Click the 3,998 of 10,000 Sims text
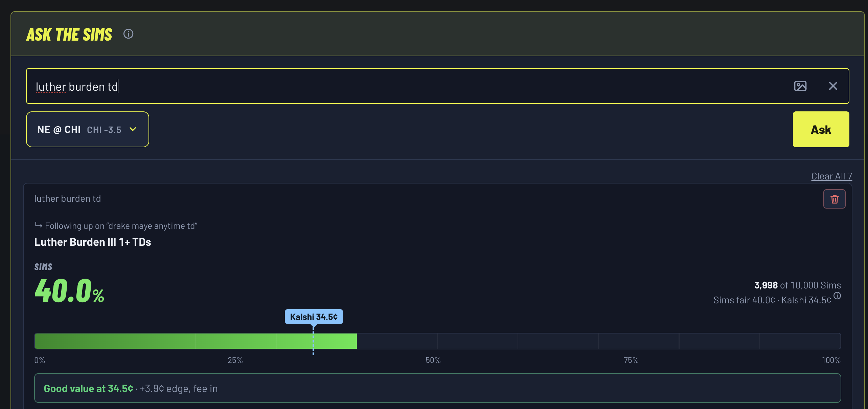 pyautogui.click(x=797, y=285)
